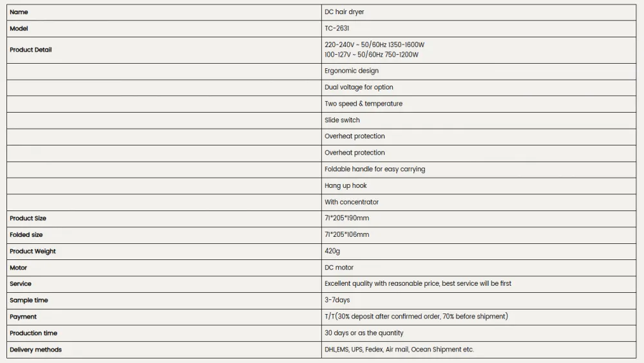Viewport: 644px width, 363px height.
Task: Click the 'Hang up hook' cell
Action: click(x=479, y=185)
